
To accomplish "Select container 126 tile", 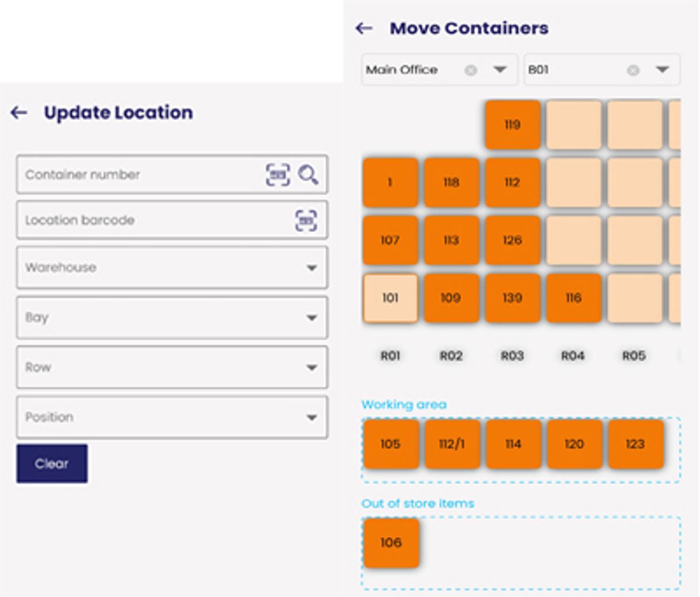I will 512,240.
